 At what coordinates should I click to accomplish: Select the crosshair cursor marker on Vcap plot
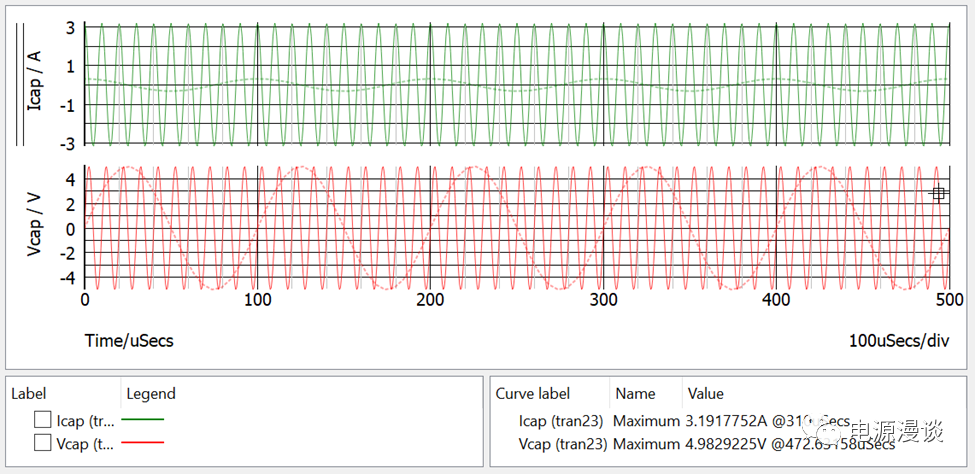coord(938,194)
